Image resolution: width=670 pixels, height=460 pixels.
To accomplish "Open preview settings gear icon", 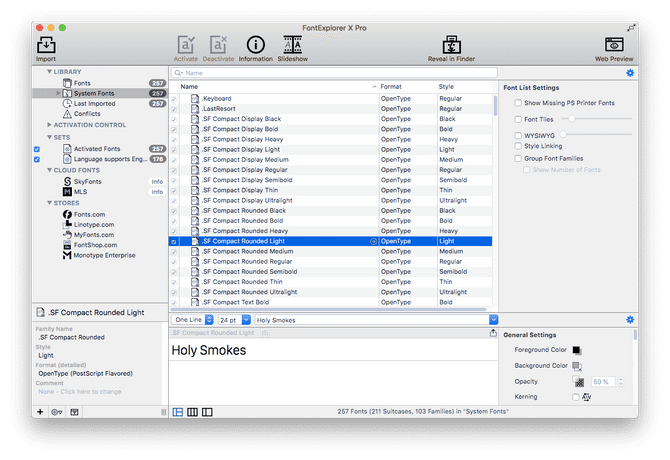I will (630, 319).
